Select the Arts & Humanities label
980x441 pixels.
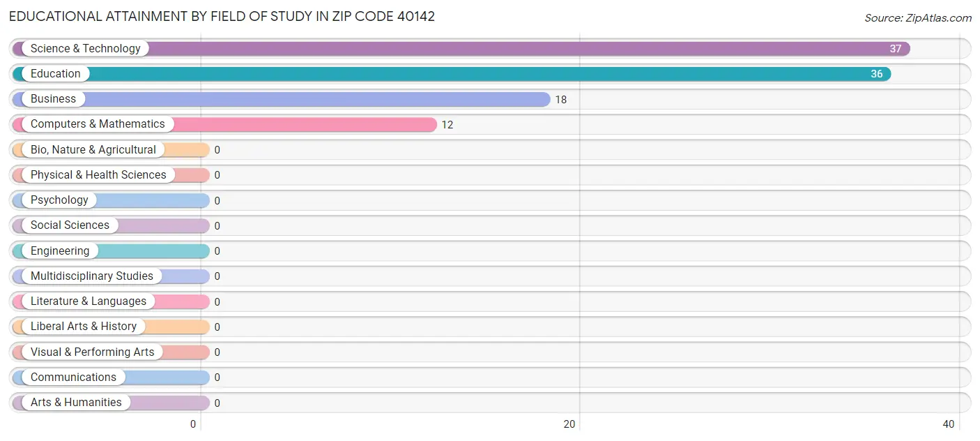tap(76, 402)
